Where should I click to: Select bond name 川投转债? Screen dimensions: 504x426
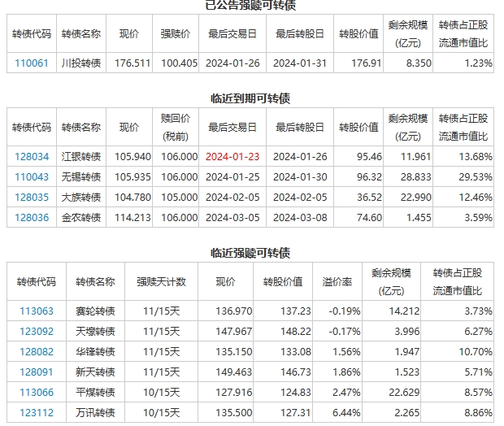[81, 63]
